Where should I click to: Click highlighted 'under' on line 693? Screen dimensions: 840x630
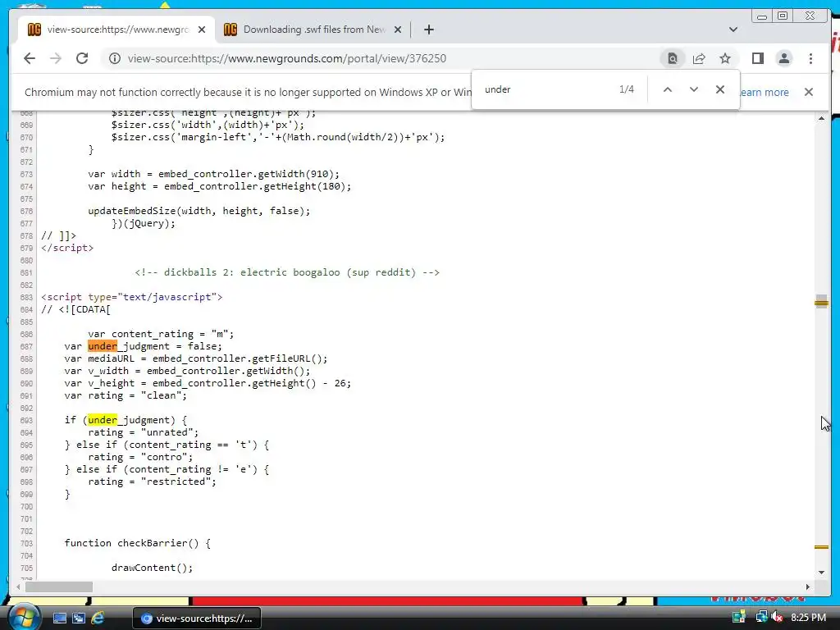pos(103,420)
